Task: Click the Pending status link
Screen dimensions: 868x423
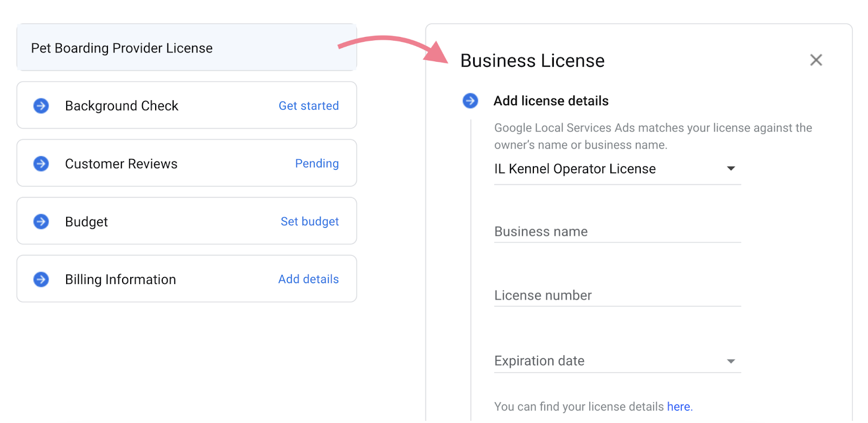Action: point(317,163)
